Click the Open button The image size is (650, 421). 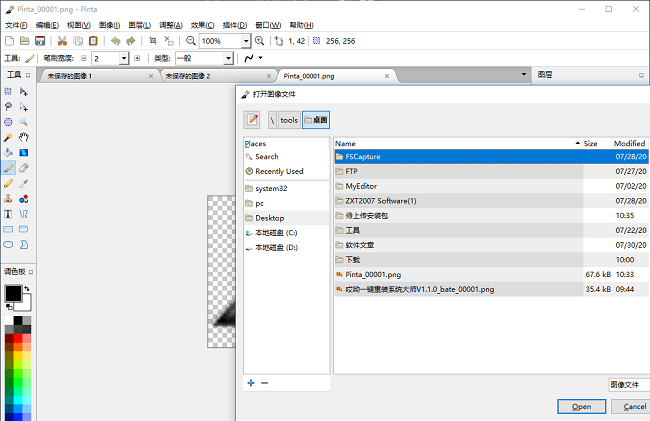pyautogui.click(x=582, y=407)
